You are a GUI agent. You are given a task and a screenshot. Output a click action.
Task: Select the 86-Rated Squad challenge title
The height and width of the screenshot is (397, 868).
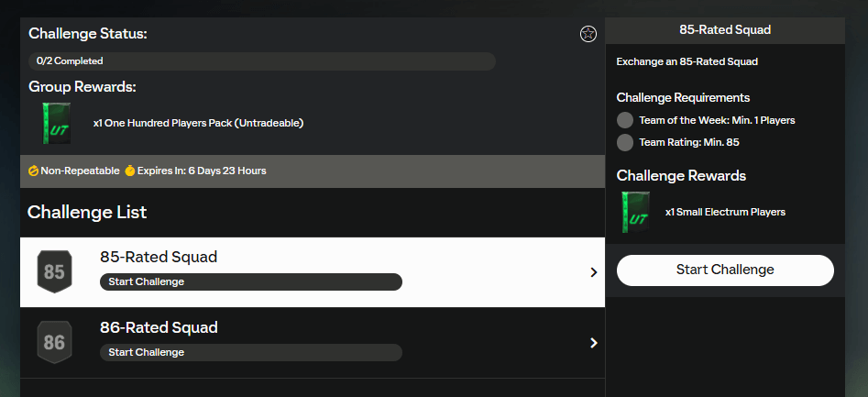click(x=159, y=328)
